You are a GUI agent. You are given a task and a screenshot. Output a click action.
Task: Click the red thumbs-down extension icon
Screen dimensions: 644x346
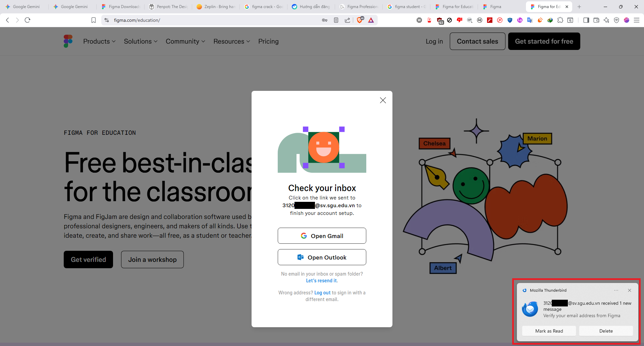pyautogui.click(x=460, y=20)
